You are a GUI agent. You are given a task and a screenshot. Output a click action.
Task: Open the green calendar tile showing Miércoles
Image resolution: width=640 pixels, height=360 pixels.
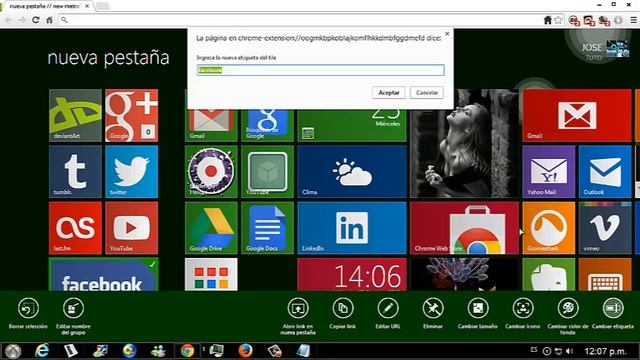(352, 125)
